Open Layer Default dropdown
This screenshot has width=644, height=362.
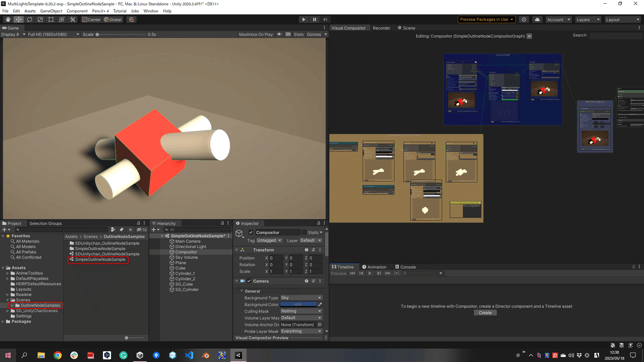pyautogui.click(x=311, y=240)
